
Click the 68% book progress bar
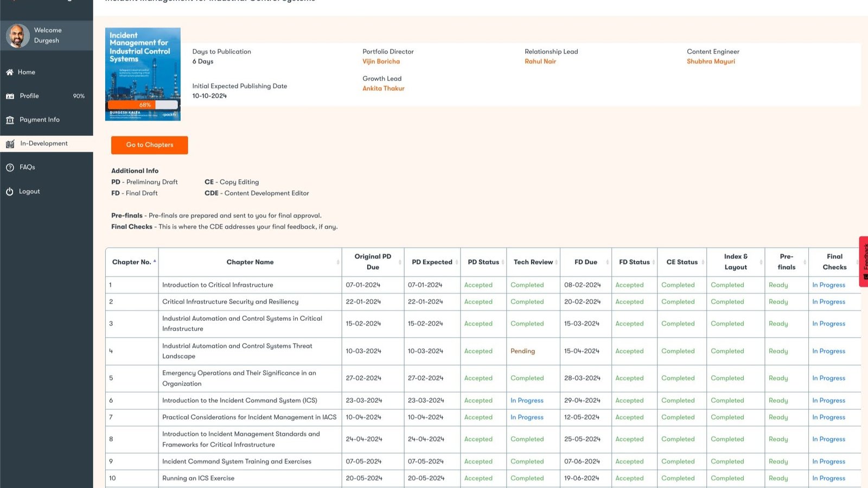(x=143, y=105)
